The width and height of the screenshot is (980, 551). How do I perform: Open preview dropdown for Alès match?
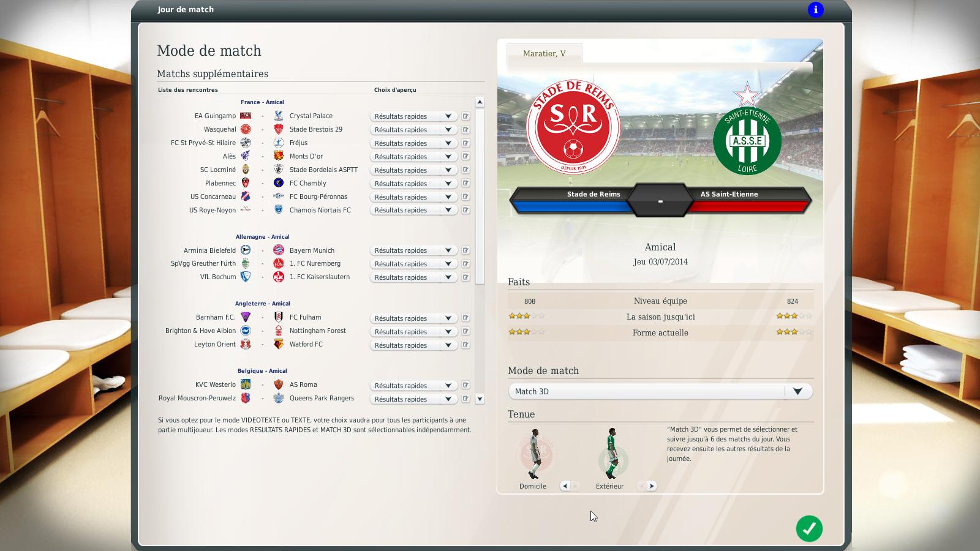click(x=413, y=157)
